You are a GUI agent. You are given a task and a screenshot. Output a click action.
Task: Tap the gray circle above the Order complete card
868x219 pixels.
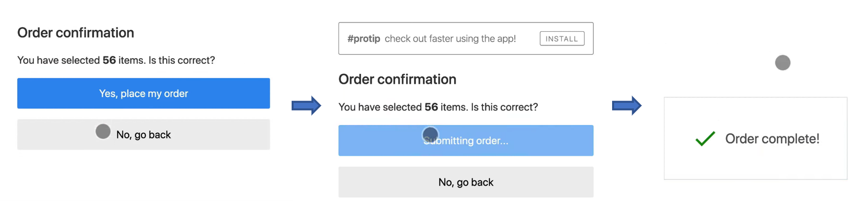click(x=782, y=63)
